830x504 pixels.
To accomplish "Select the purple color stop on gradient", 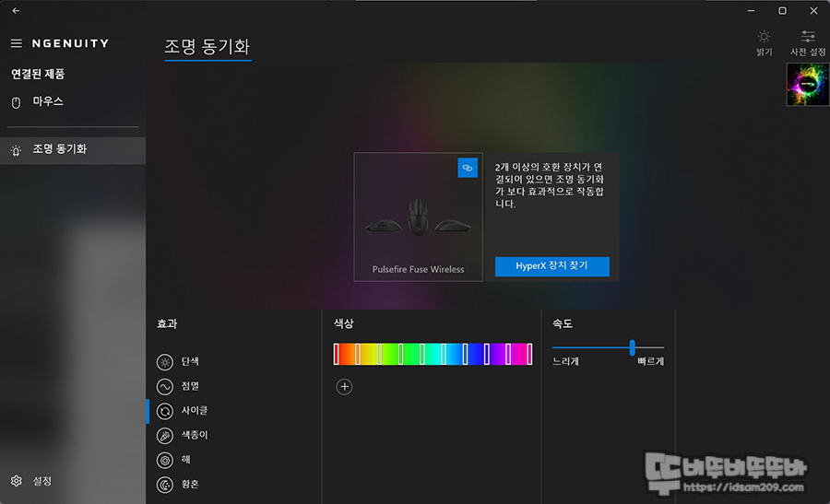I will pos(508,354).
